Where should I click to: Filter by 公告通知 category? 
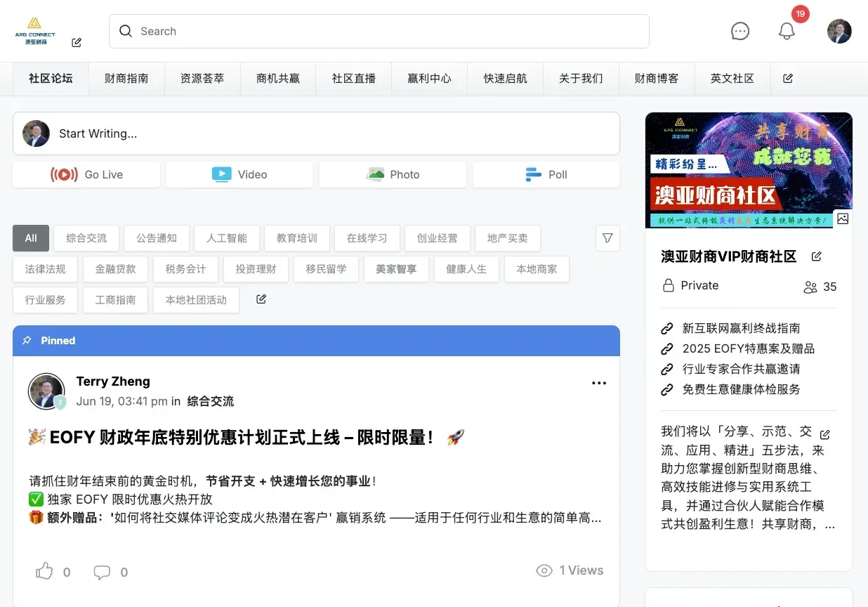pos(157,238)
